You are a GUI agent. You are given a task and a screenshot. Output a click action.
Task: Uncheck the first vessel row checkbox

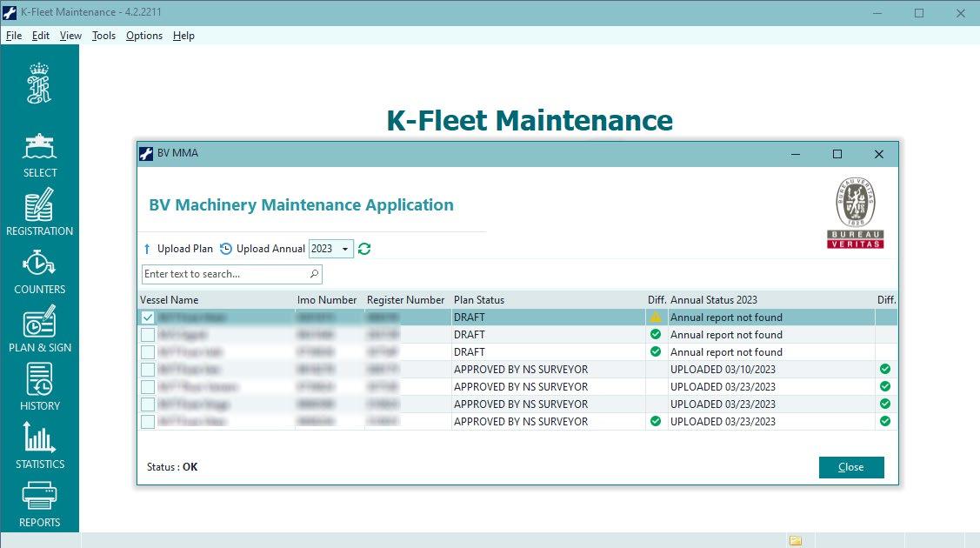[148, 317]
